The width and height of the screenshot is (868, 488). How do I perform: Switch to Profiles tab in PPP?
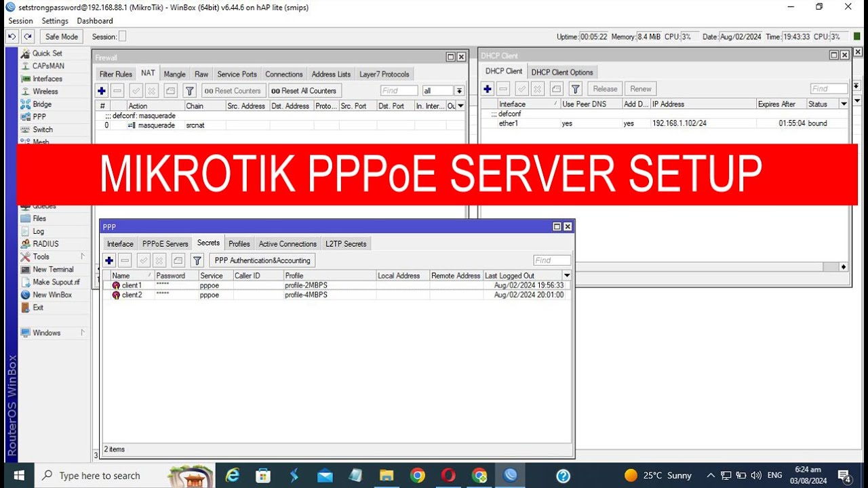point(239,244)
